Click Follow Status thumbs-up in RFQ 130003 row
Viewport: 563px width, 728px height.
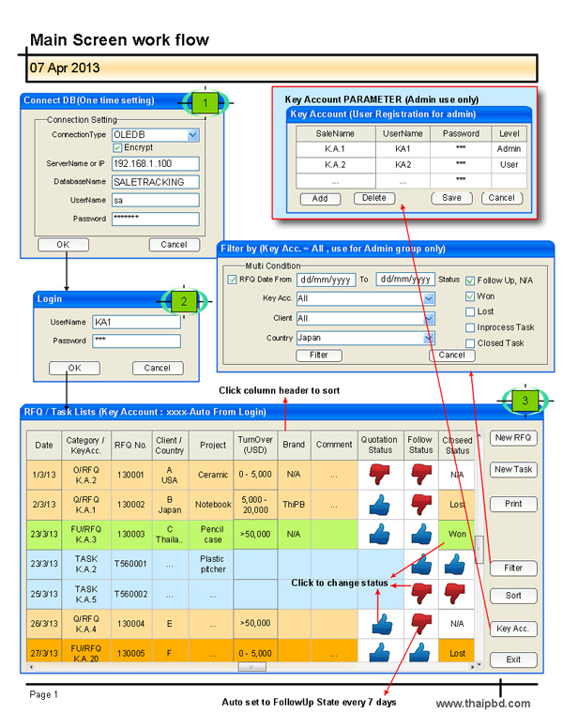[x=420, y=534]
